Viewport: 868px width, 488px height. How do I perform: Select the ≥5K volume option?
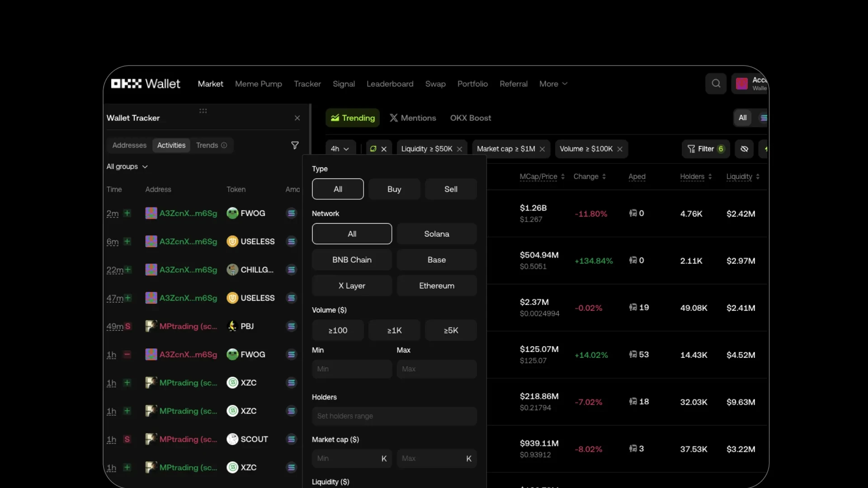pyautogui.click(x=451, y=330)
